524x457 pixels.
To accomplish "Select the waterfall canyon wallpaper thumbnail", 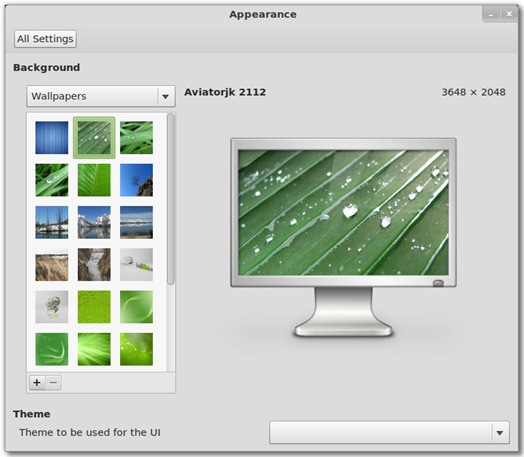I will [x=94, y=264].
